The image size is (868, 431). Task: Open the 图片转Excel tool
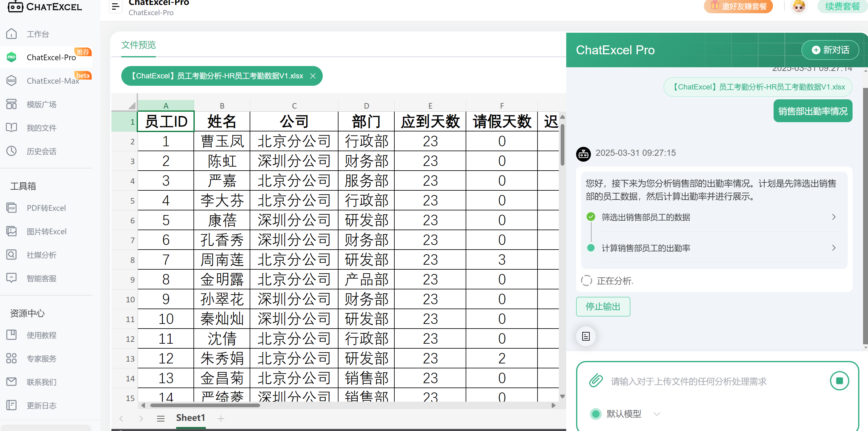coord(47,231)
